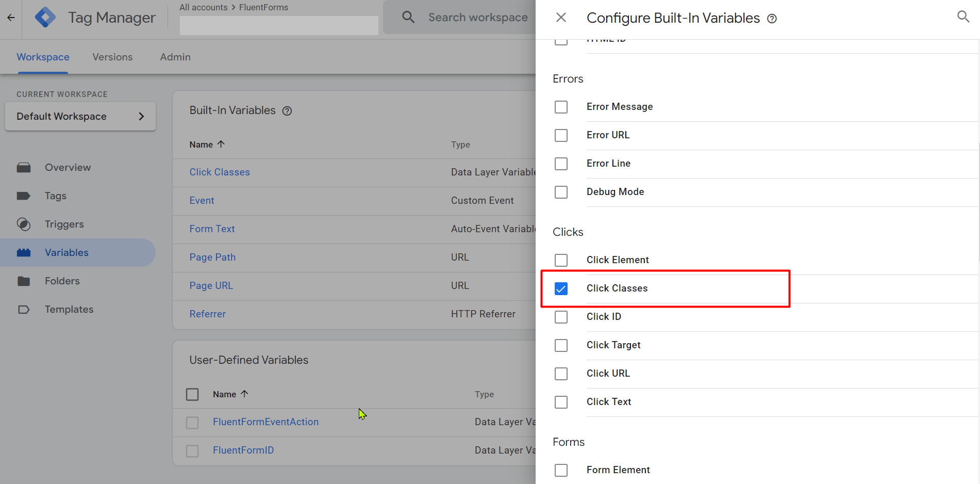Click the search workspace magnifier icon
Viewport: 980px width, 484px height.
(408, 17)
